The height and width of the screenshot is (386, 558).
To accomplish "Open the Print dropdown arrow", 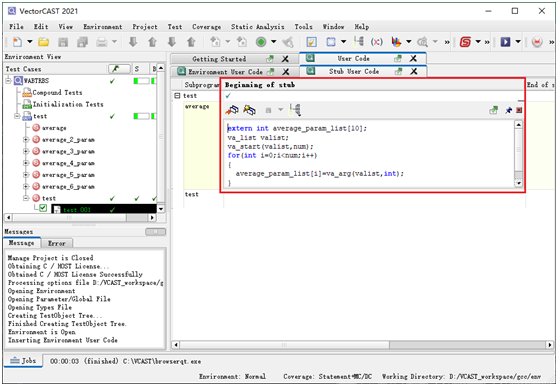I will coord(114,42).
